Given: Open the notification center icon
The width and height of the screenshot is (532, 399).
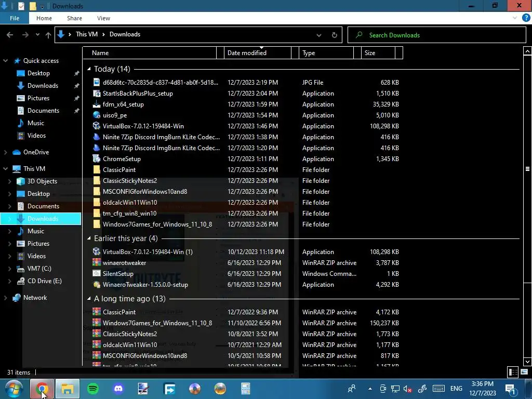Looking at the screenshot, I should pos(510,389).
